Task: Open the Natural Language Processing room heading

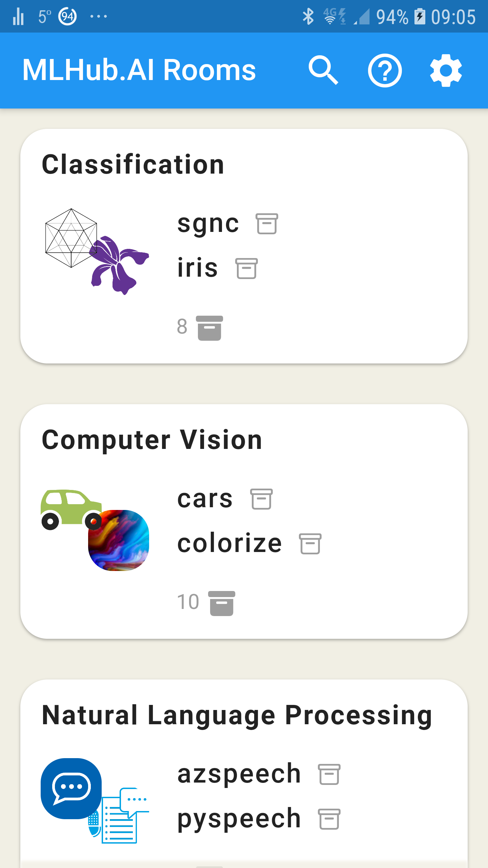Action: (x=237, y=715)
